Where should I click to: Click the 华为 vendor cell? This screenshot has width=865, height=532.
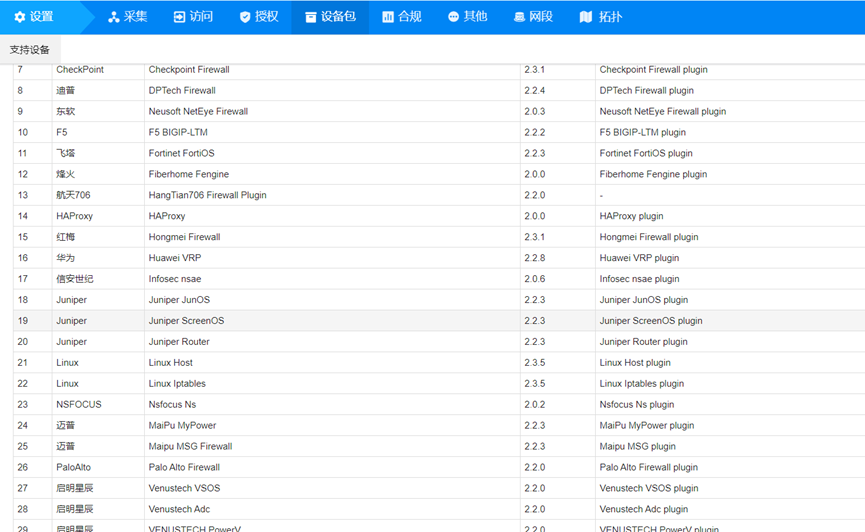point(65,258)
